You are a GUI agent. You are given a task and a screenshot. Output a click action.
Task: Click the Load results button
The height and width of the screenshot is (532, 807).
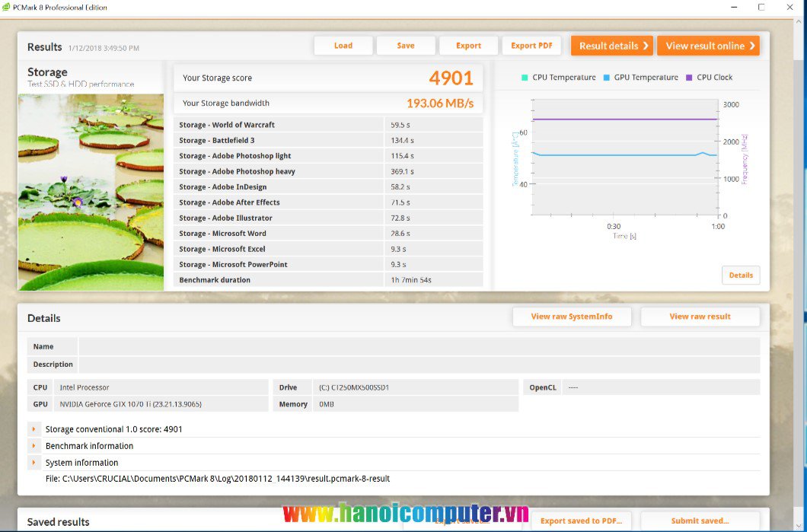343,46
